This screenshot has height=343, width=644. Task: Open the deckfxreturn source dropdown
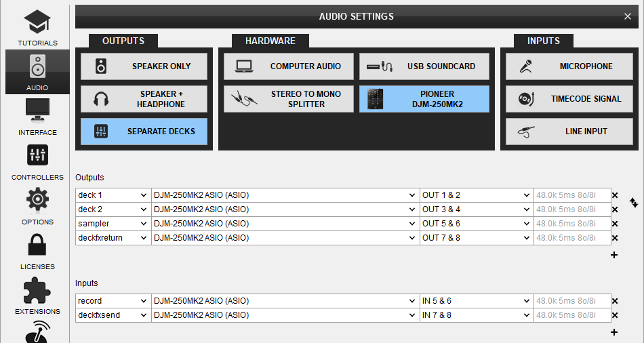click(113, 238)
